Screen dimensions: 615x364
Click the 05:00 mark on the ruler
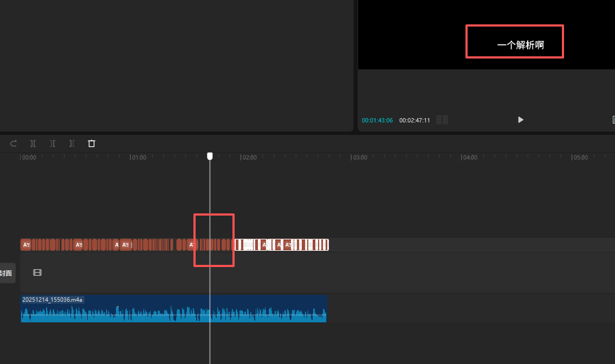[580, 157]
